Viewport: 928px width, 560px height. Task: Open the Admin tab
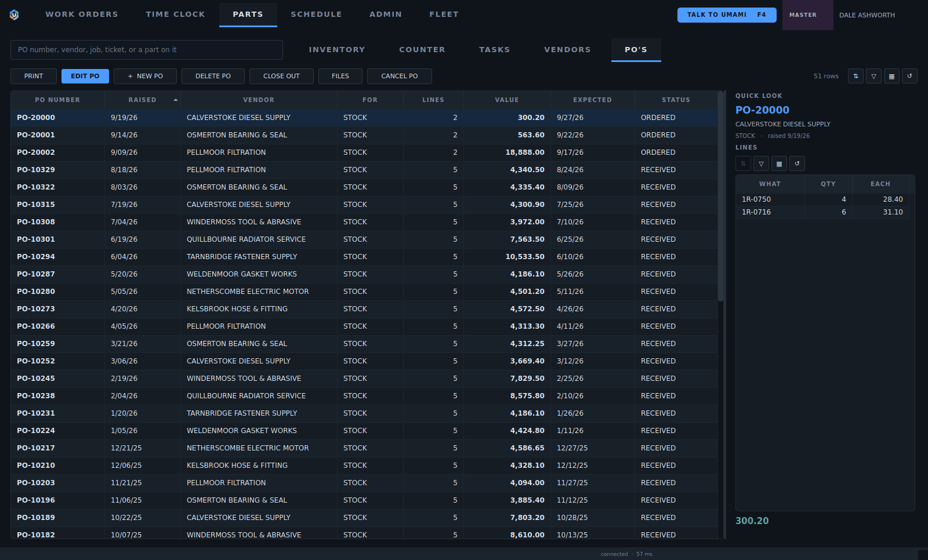tap(386, 14)
